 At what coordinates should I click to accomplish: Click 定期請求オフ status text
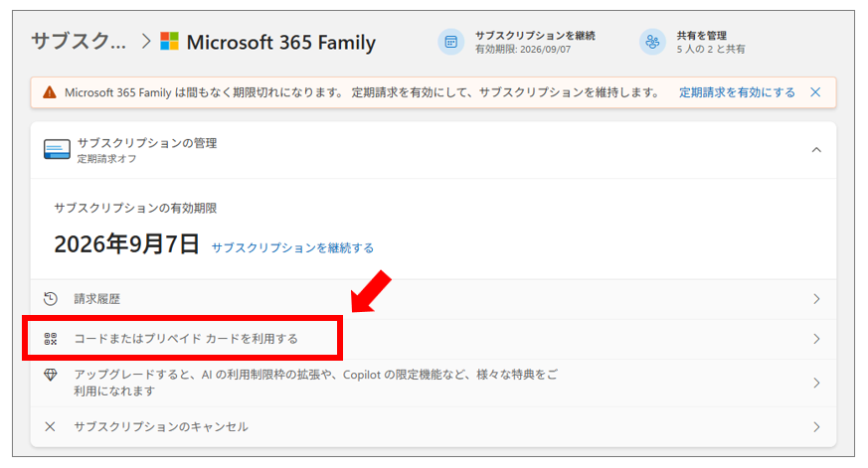106,159
